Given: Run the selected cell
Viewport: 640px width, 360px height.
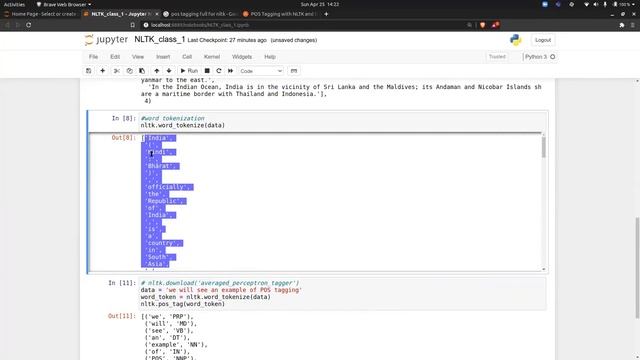Looking at the screenshot, I should pos(189,71).
